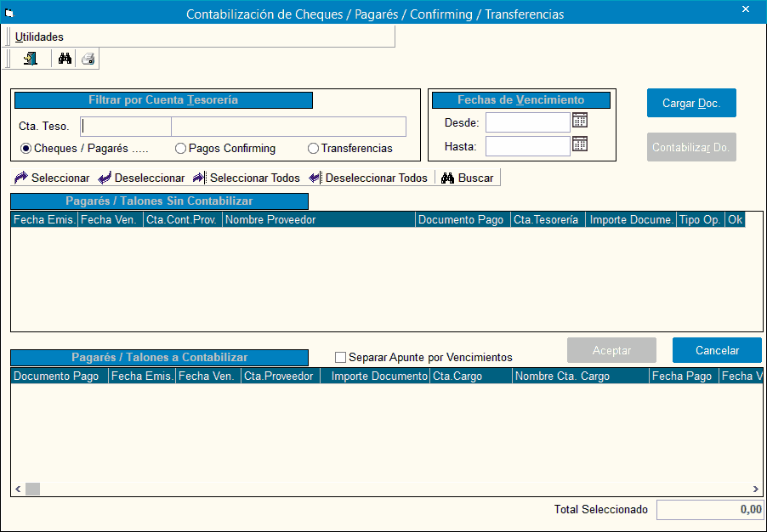Click the Cta. Teso. account input field
The image size is (767, 532).
click(126, 127)
